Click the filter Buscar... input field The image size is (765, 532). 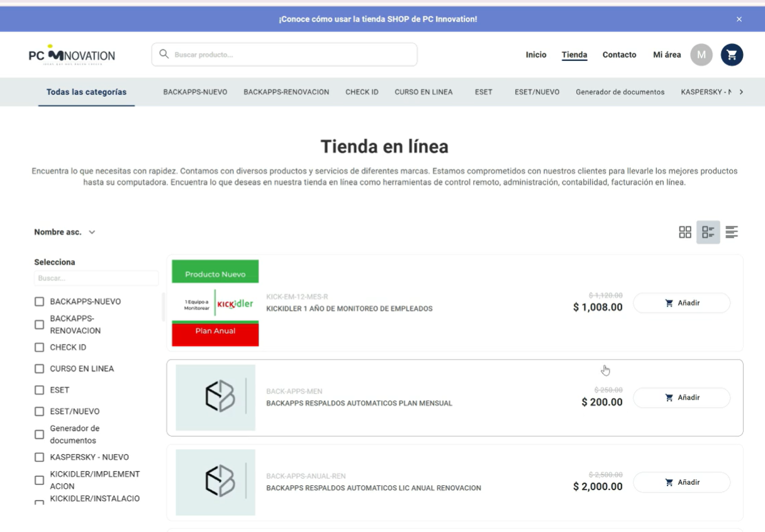[96, 278]
